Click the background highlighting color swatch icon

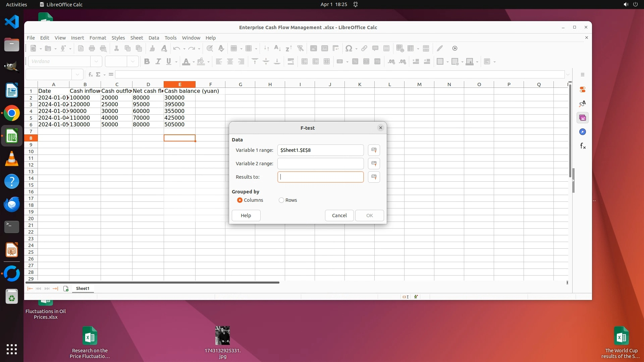click(201, 62)
